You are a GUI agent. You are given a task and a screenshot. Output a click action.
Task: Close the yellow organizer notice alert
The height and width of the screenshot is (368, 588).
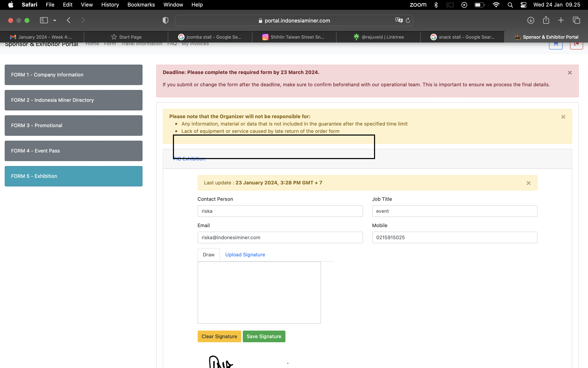563,117
